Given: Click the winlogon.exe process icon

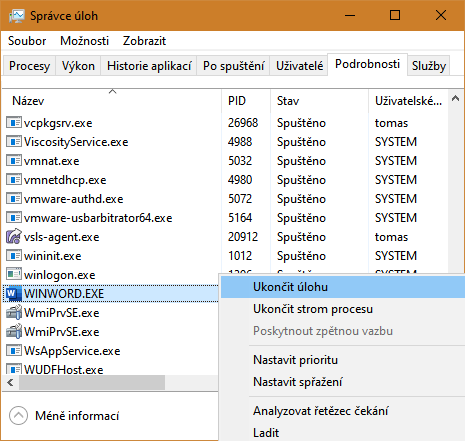Looking at the screenshot, I should click(x=14, y=275).
